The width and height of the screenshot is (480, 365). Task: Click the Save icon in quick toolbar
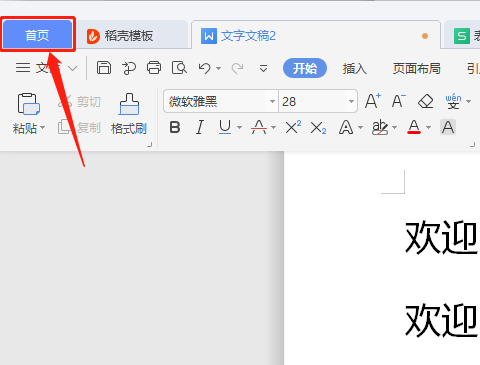click(x=104, y=68)
